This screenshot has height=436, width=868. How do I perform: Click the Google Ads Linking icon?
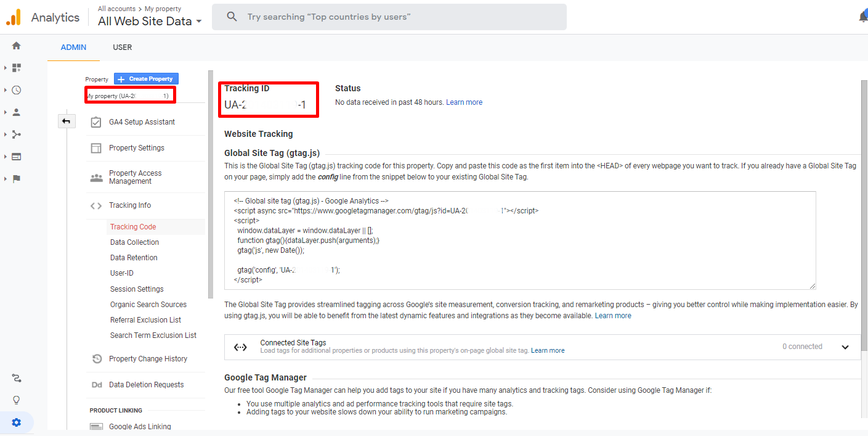[x=96, y=426]
